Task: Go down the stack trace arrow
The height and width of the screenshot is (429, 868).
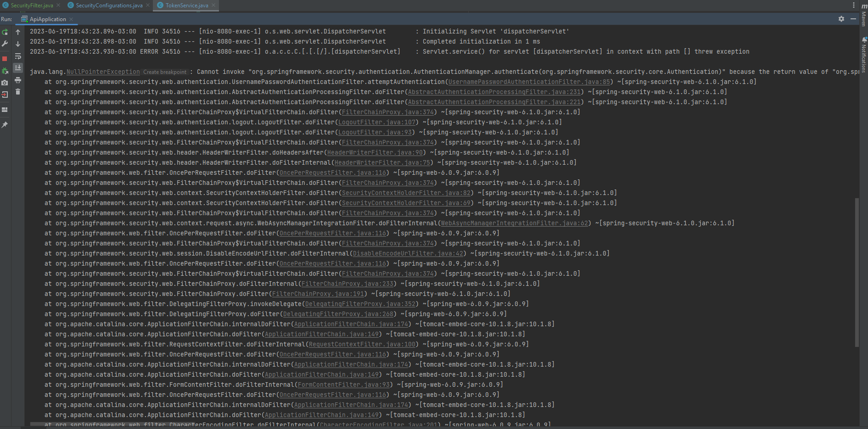Action: point(18,44)
